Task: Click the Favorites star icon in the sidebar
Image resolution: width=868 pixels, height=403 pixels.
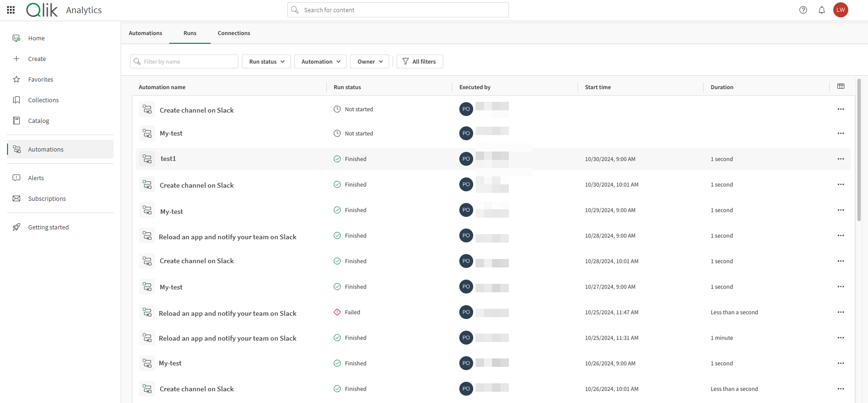Action: click(16, 79)
